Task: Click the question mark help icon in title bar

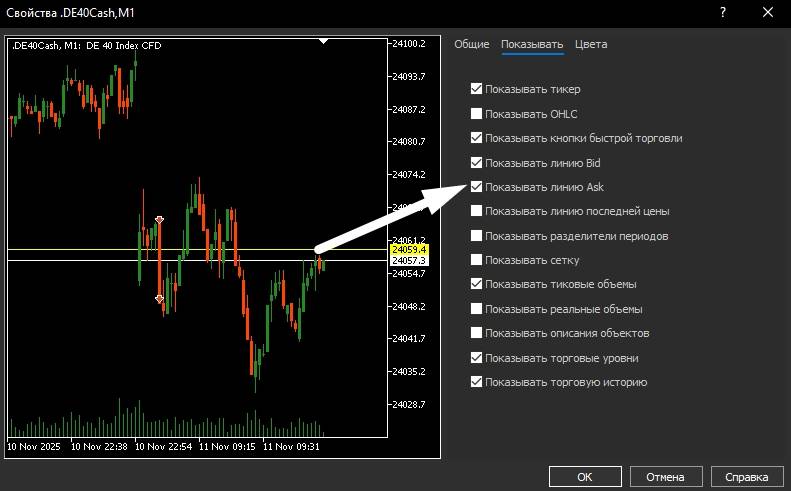Action: tap(723, 13)
